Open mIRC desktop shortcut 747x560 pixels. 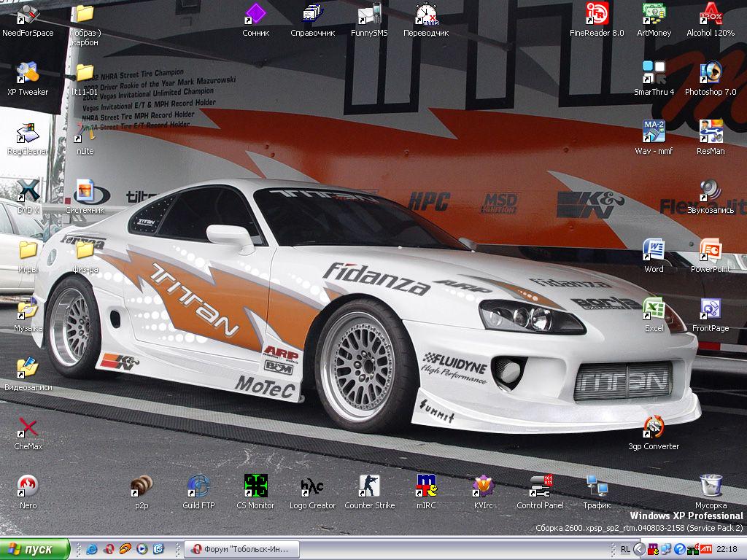(426, 493)
